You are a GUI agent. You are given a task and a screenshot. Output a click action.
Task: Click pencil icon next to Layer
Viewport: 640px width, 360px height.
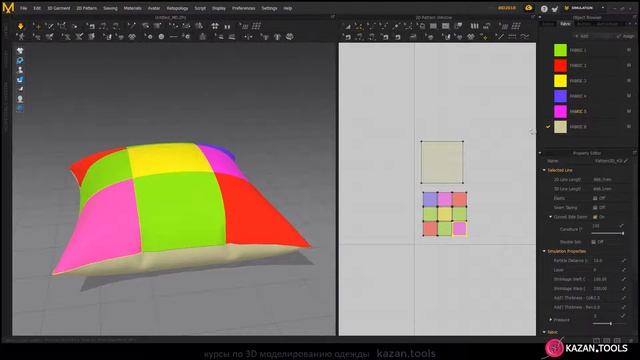pos(624,270)
